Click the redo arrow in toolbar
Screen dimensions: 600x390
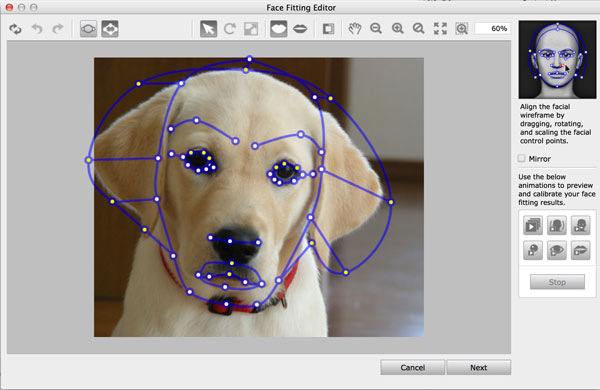pos(58,29)
